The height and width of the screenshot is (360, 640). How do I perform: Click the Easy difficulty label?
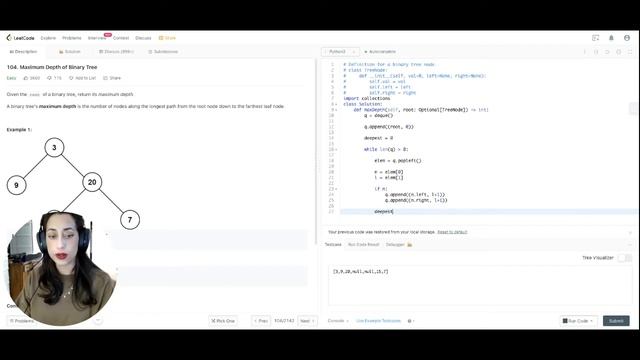[11, 78]
